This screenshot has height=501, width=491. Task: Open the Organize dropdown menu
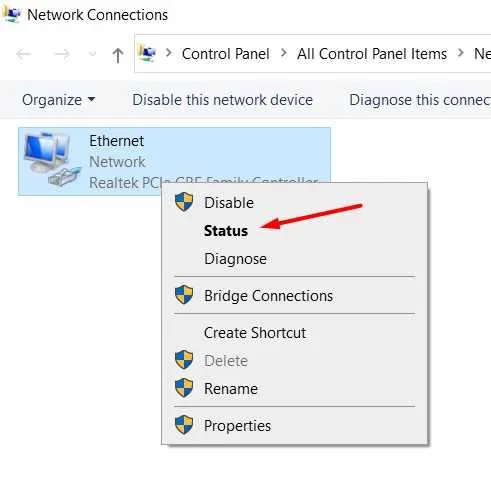point(59,100)
